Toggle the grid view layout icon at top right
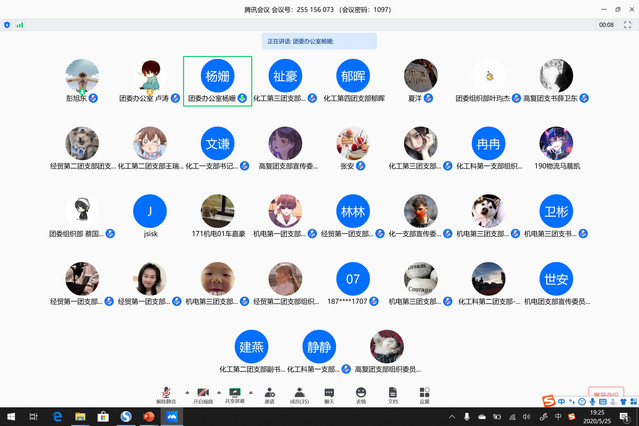Screen dimensions: 639x426 (630, 25)
